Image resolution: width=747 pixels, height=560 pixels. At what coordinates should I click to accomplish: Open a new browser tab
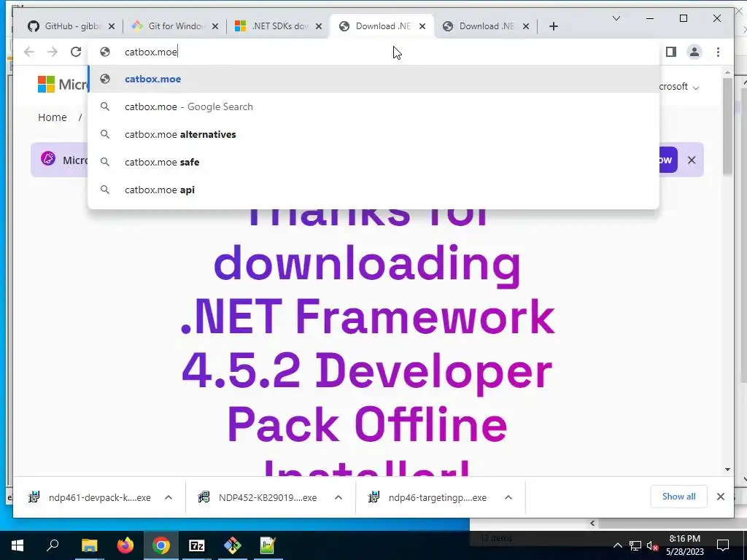coord(553,26)
